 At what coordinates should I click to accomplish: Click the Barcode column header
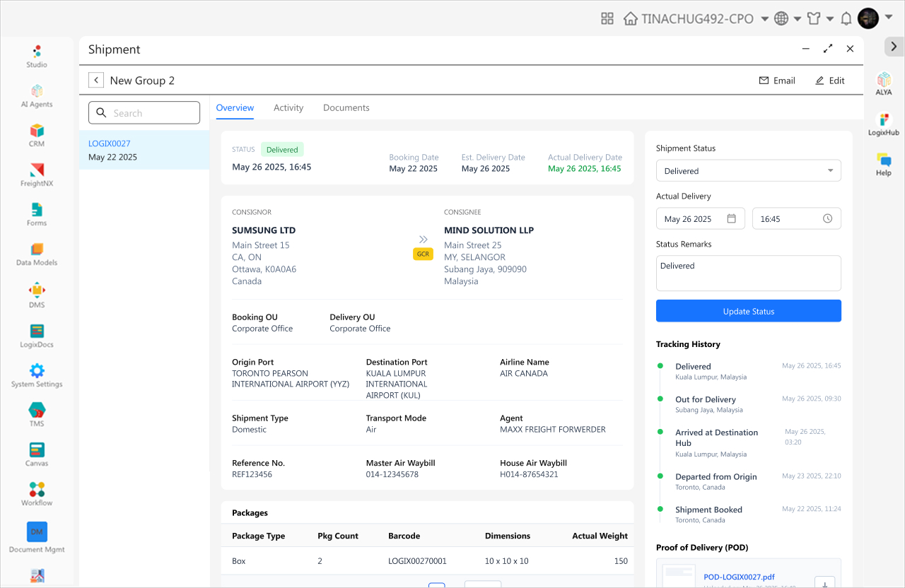point(404,536)
